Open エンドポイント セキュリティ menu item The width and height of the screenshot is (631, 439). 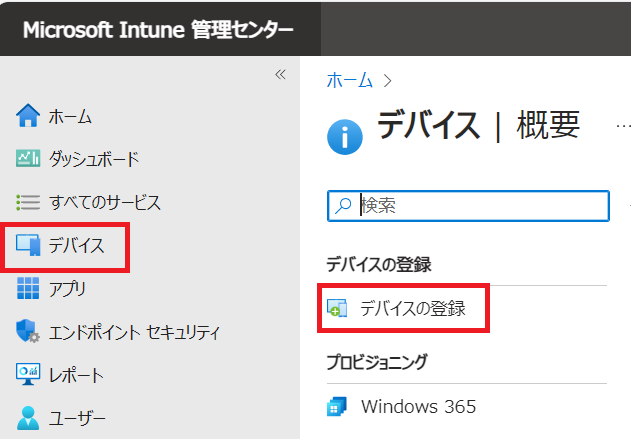134,332
